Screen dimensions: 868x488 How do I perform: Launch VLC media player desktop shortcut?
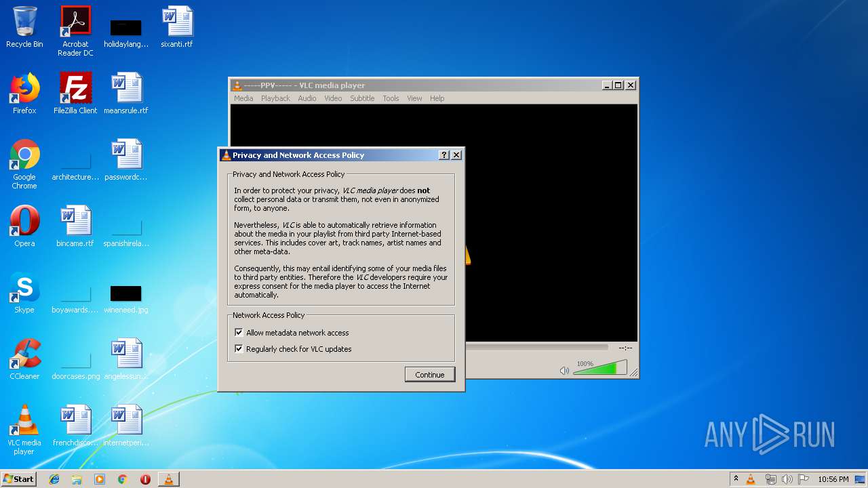click(x=24, y=430)
